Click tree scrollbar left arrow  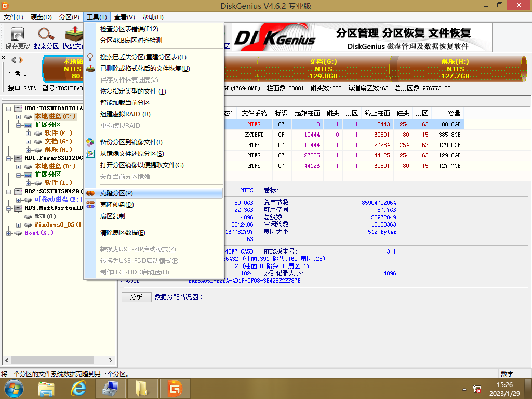(7, 360)
